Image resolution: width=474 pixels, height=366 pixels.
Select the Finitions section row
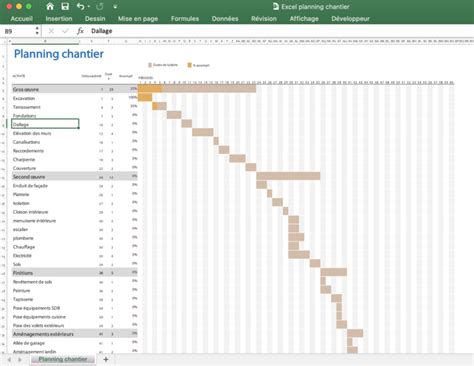pyautogui.click(x=75, y=273)
